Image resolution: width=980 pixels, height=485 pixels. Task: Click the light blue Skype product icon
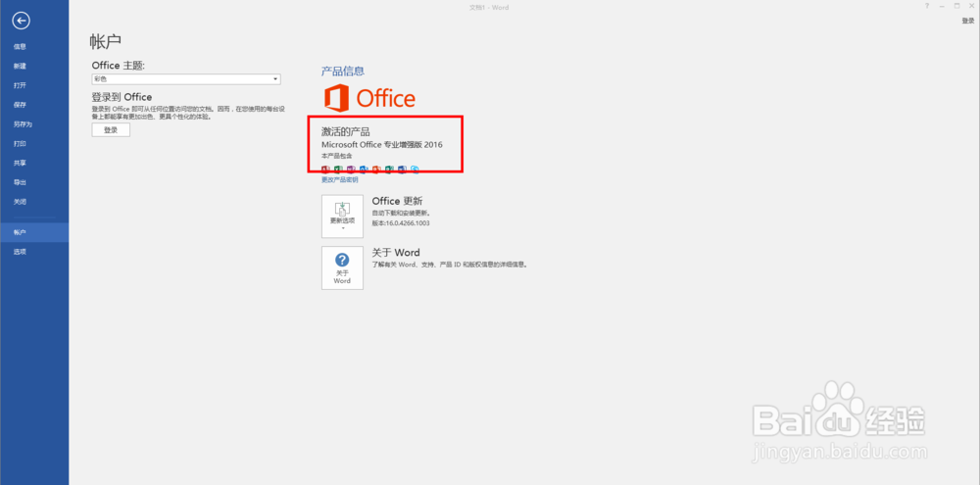click(x=415, y=170)
